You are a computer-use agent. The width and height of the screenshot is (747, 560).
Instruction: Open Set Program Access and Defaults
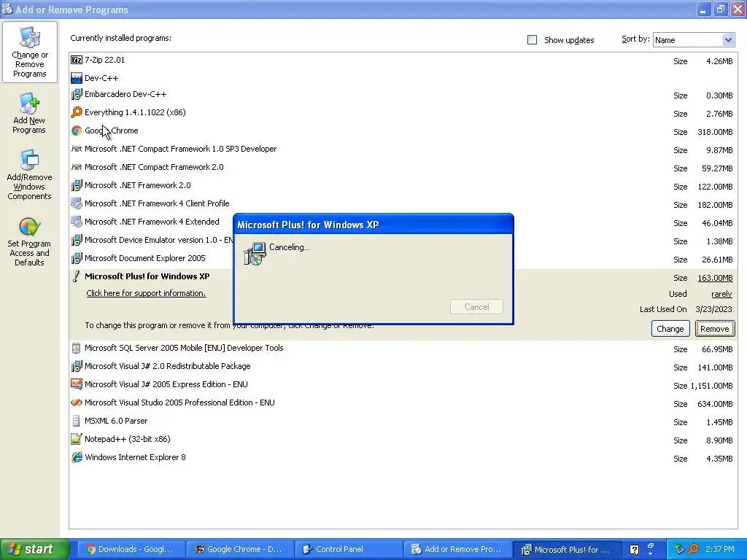(x=29, y=241)
